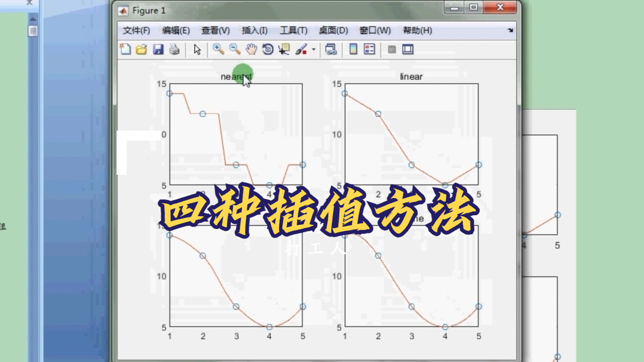Enable the Rotate 3D tool
Image resolution: width=644 pixels, height=362 pixels.
coord(268,49)
